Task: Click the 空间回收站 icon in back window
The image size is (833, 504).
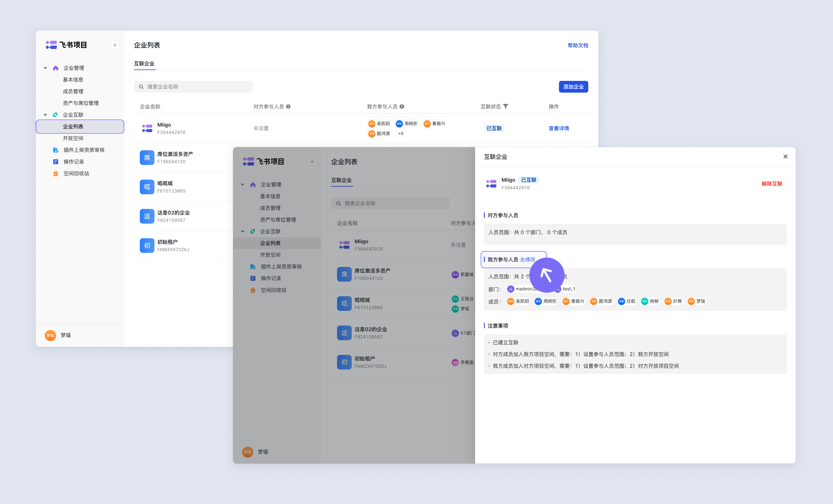Action: 56,173
